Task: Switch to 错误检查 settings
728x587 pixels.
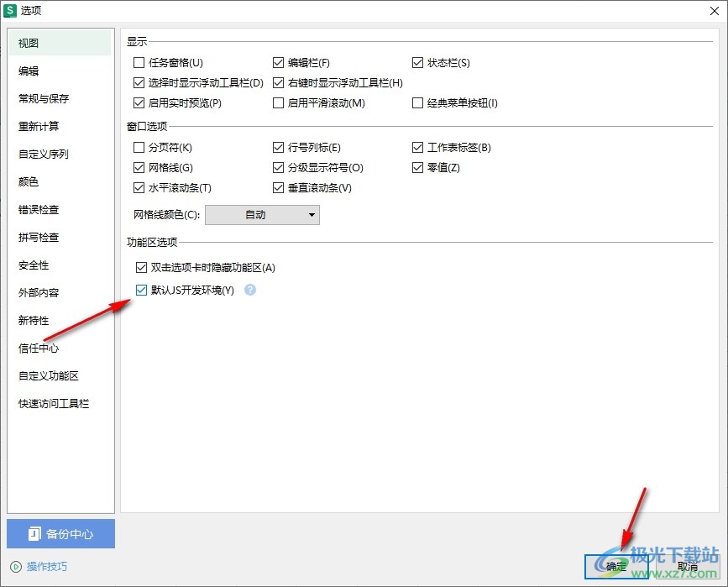Action: click(x=60, y=209)
